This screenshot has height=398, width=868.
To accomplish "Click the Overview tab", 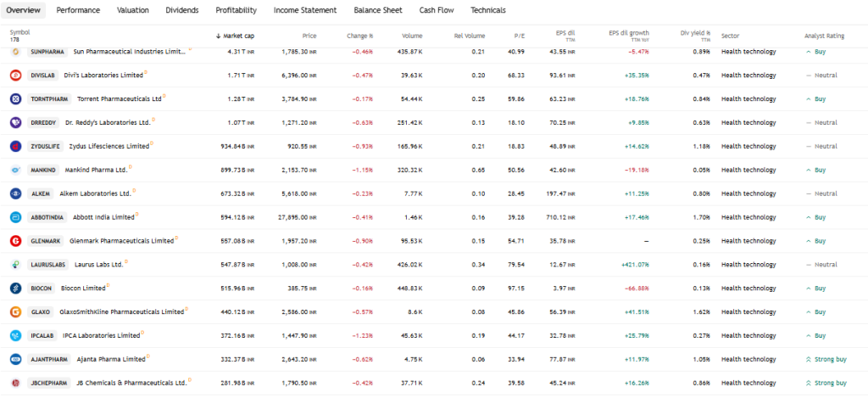I will 23,10.
